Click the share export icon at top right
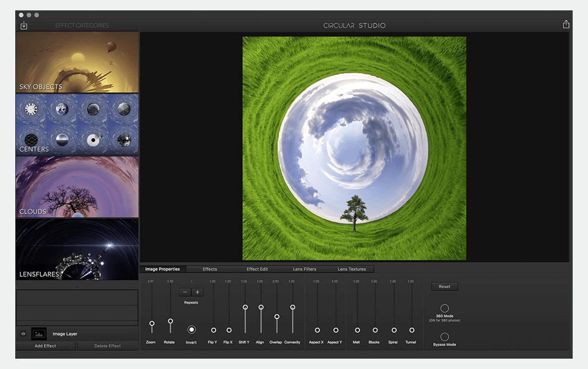Viewport: 588px width, 369px height. [x=566, y=25]
